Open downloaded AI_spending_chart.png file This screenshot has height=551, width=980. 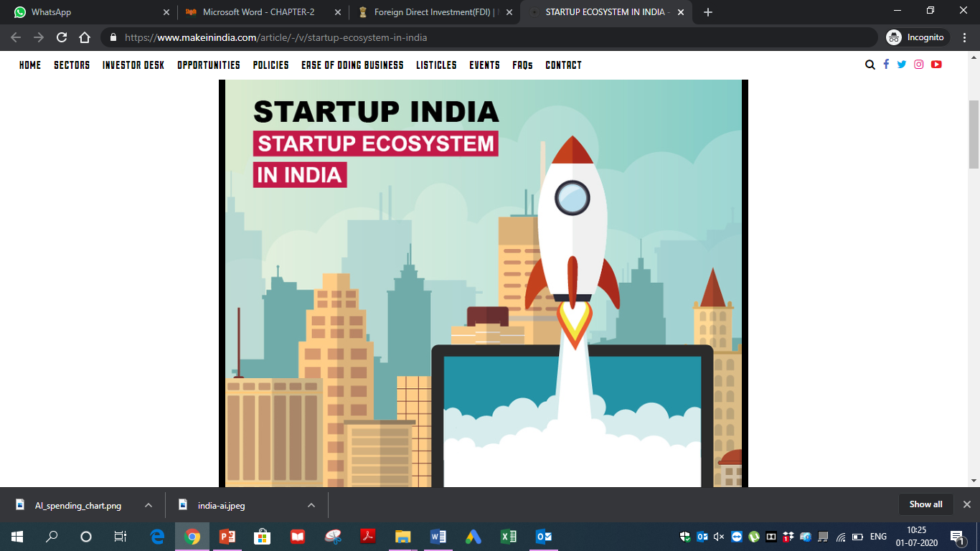(78, 505)
